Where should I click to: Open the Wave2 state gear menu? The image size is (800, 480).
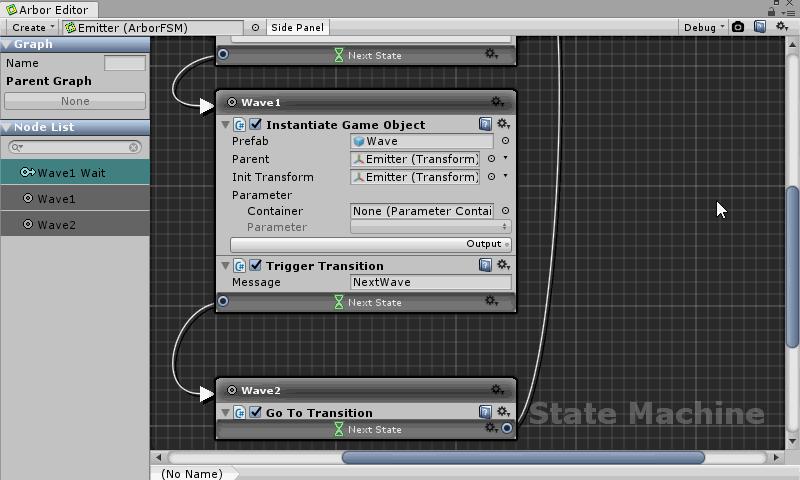pyautogui.click(x=497, y=390)
